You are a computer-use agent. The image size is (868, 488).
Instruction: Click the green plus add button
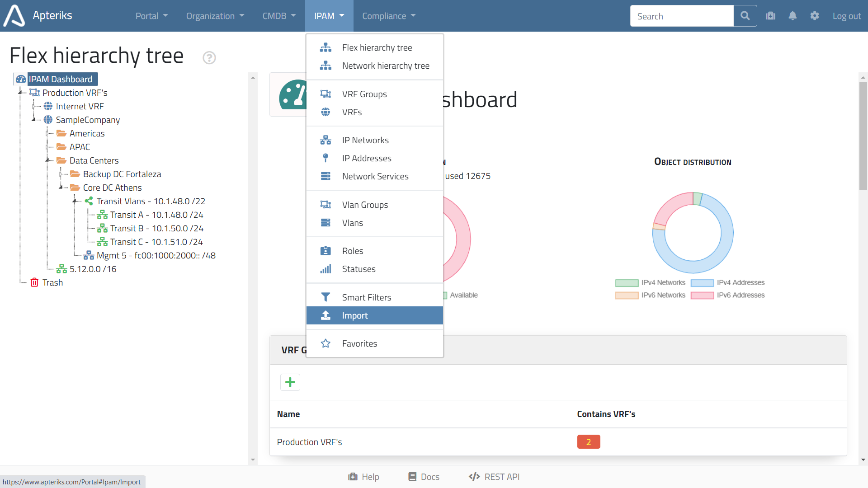pos(290,382)
